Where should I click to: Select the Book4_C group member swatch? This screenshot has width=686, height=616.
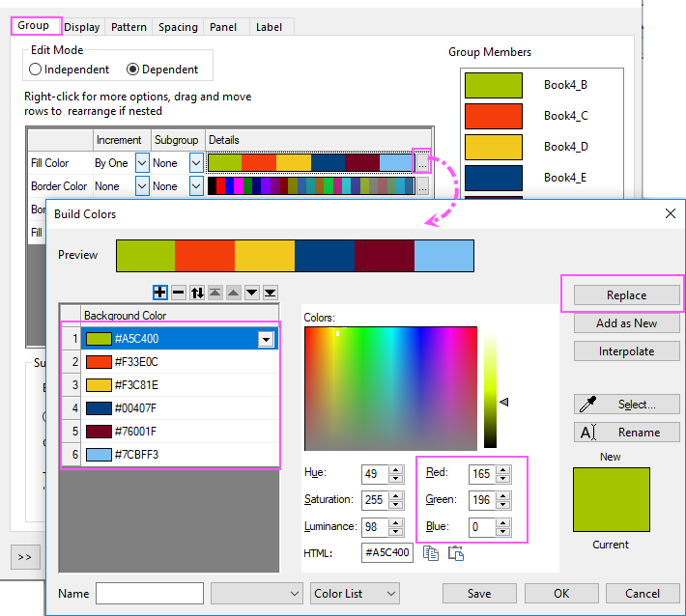coord(494,116)
